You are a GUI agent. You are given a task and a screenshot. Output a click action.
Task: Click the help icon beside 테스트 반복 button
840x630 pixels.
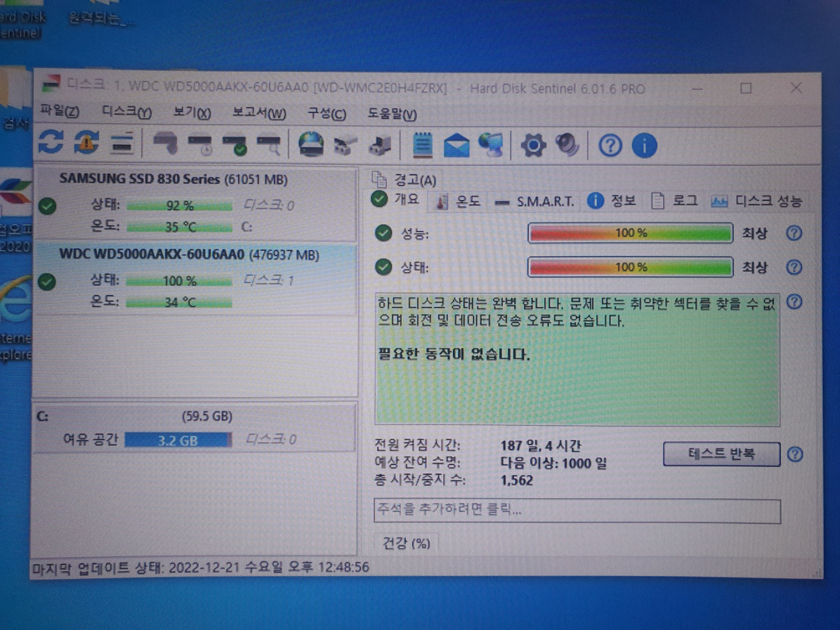pos(795,454)
